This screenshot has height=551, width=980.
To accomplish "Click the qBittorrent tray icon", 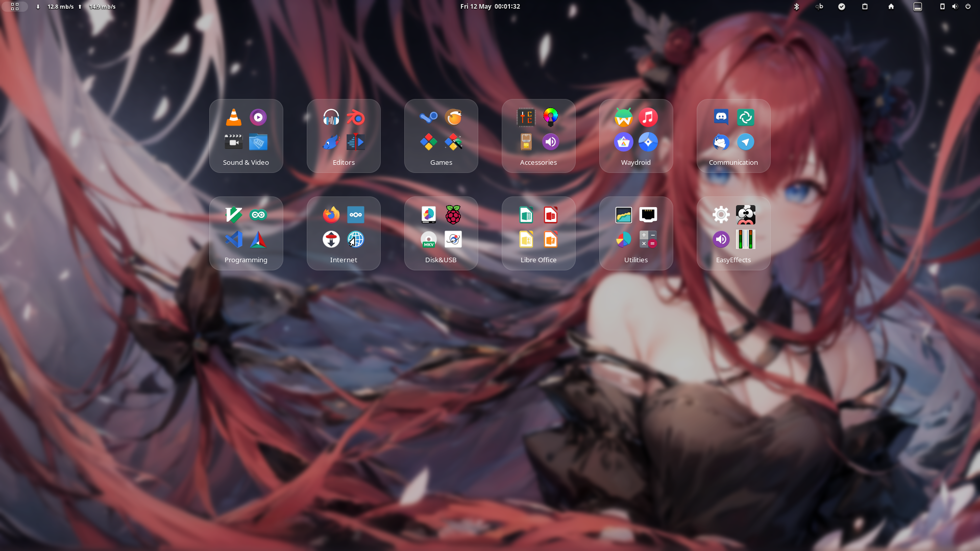I will pos(819,7).
